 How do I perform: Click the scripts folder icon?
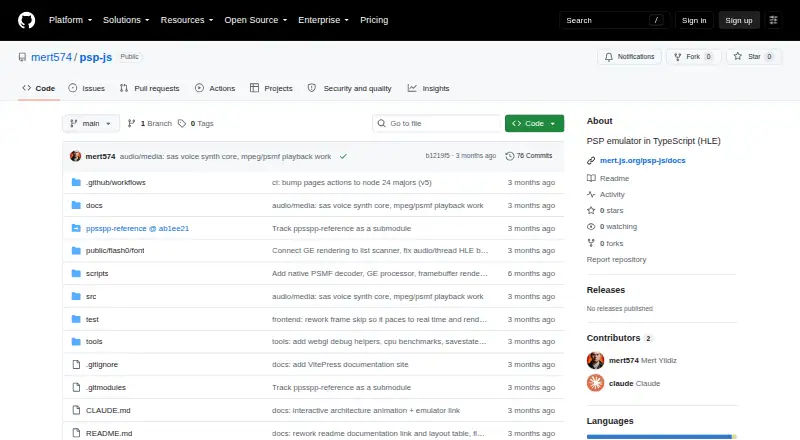point(76,274)
